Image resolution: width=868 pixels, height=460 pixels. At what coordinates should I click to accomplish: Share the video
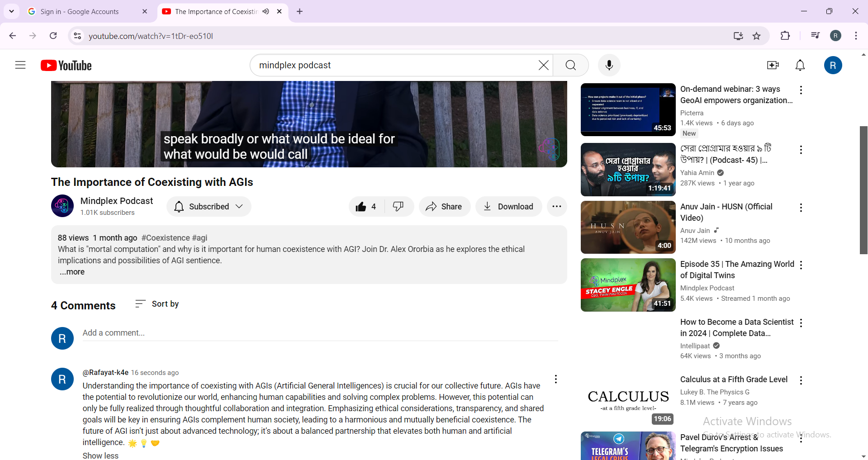tap(445, 207)
